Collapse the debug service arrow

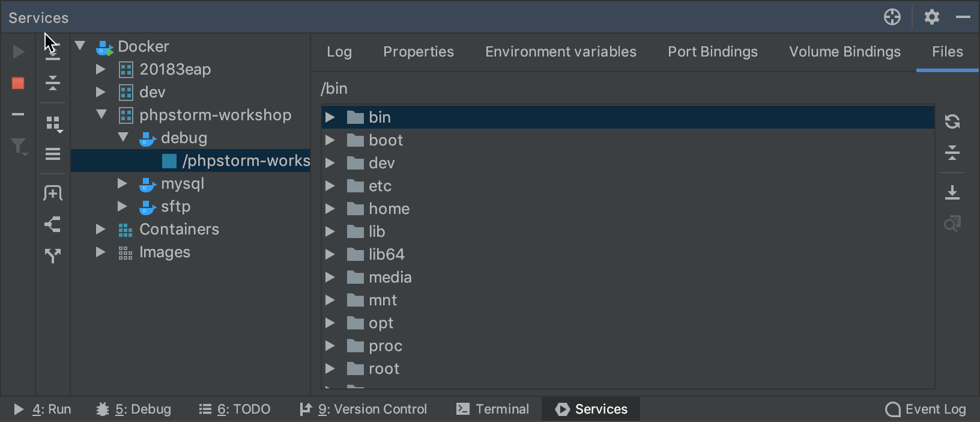(x=123, y=138)
